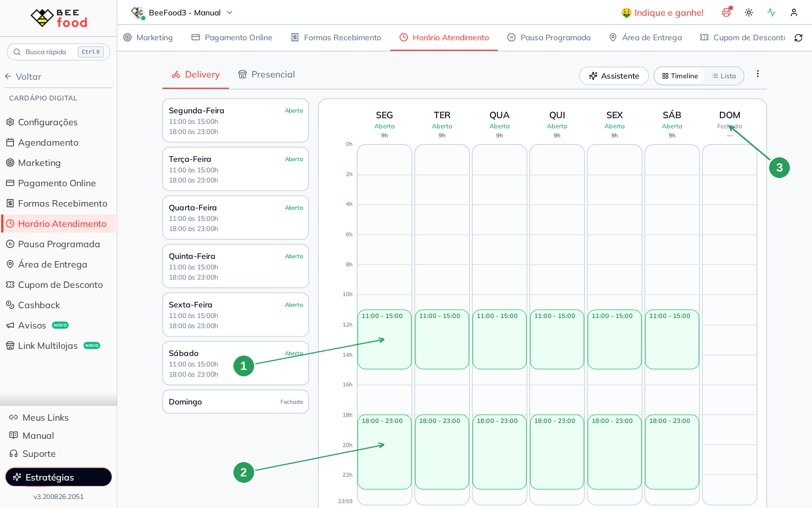Image resolution: width=812 pixels, height=508 pixels.
Task: Switch to Lista view
Action: click(x=724, y=76)
